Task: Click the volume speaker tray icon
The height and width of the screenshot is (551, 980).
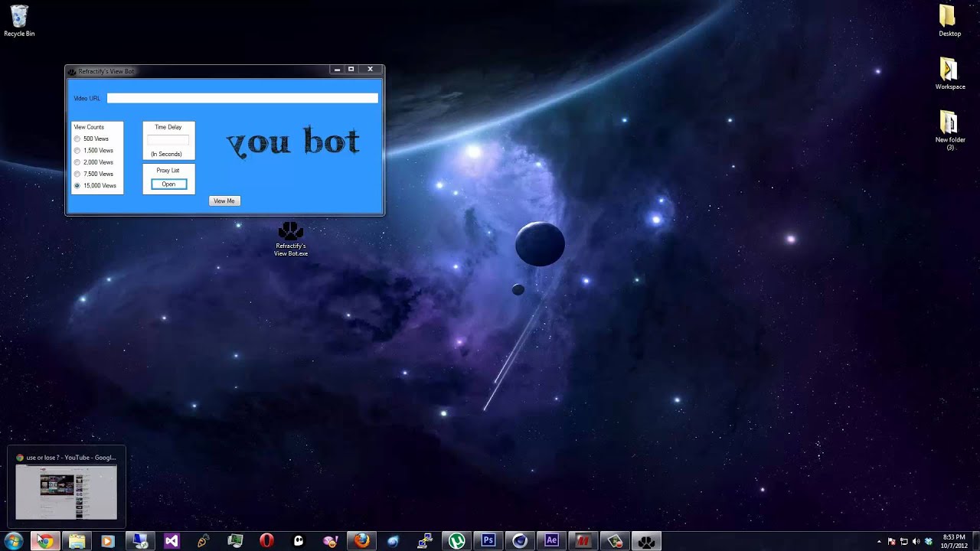Action: click(916, 541)
